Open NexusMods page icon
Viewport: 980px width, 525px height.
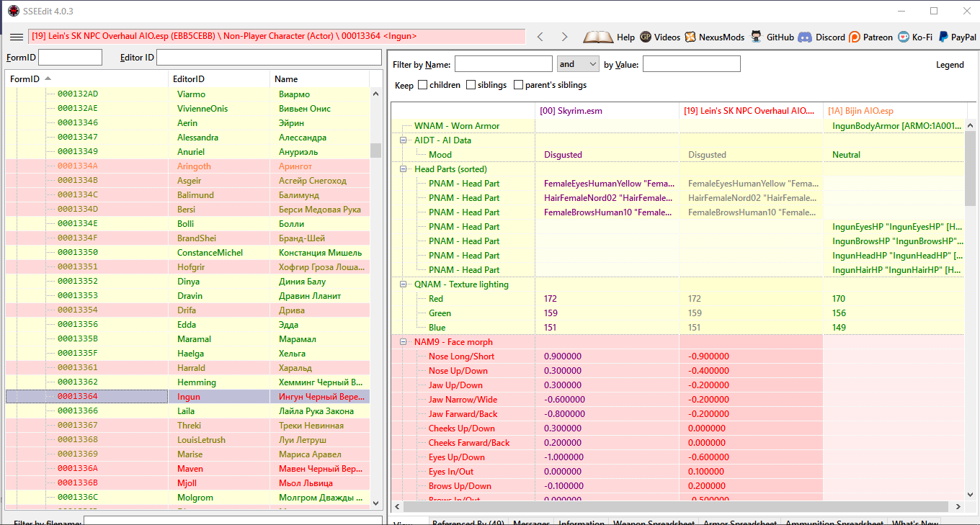click(x=690, y=37)
